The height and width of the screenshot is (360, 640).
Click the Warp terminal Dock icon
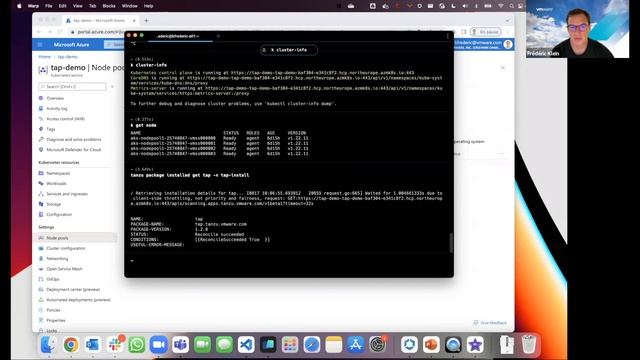tap(268, 345)
